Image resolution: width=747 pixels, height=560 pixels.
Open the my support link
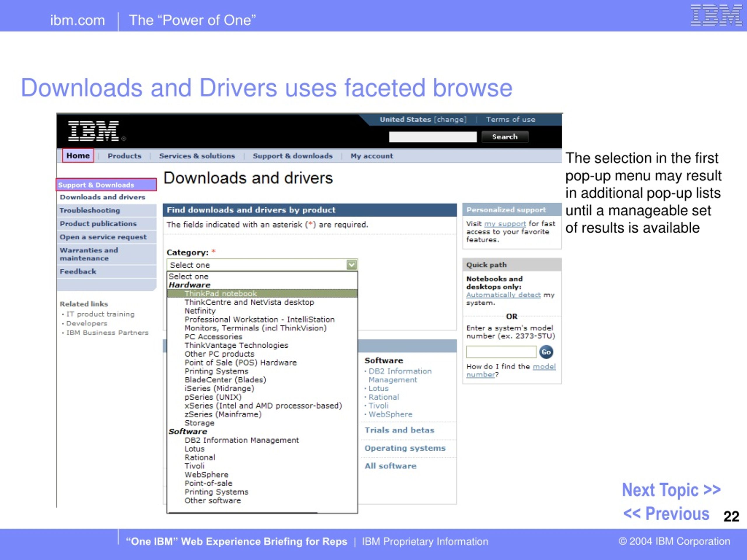[505, 224]
